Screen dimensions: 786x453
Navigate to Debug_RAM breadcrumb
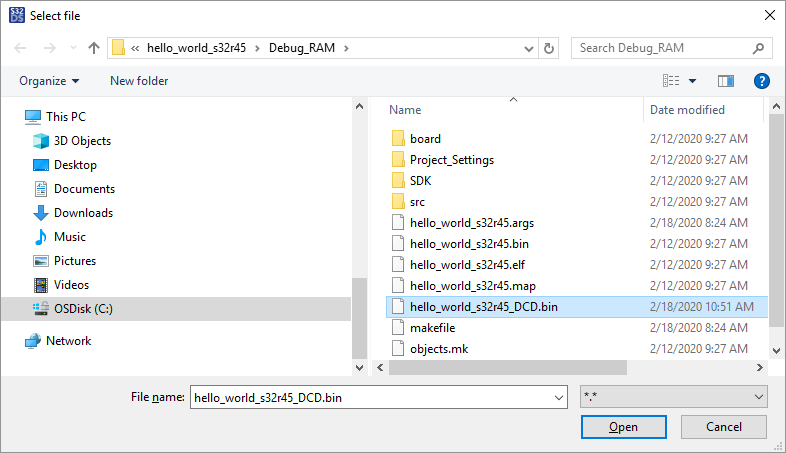pyautogui.click(x=302, y=48)
